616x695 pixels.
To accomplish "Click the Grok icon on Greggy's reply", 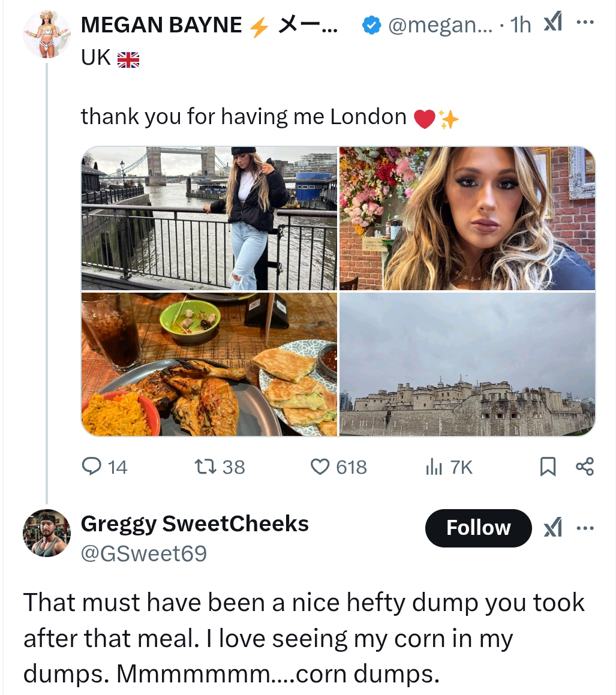I will [552, 528].
